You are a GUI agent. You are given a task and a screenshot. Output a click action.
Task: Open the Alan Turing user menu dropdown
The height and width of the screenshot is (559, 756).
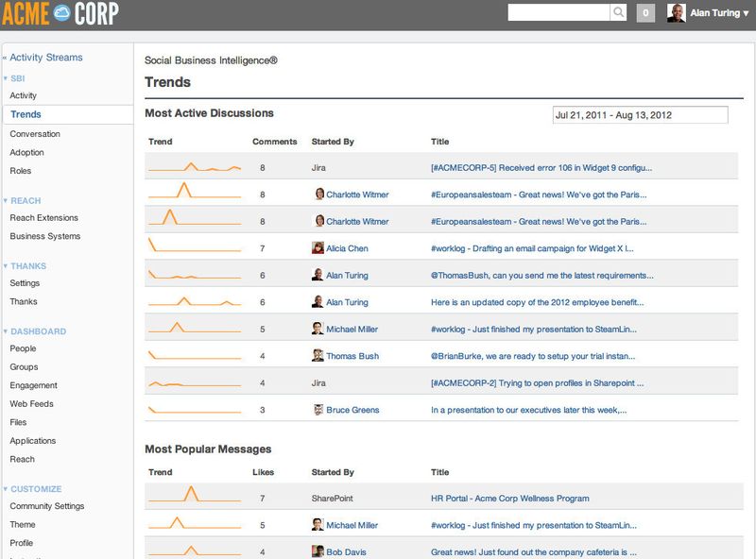[x=719, y=13]
